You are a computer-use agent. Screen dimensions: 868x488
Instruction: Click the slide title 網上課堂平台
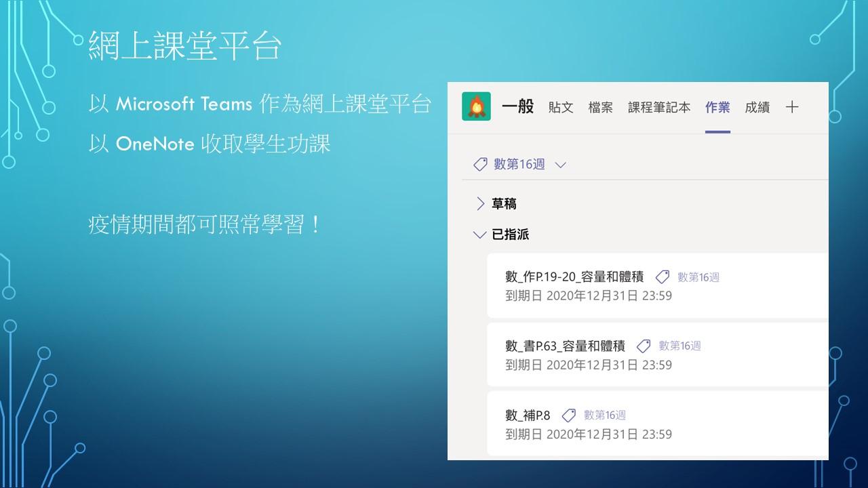(184, 45)
